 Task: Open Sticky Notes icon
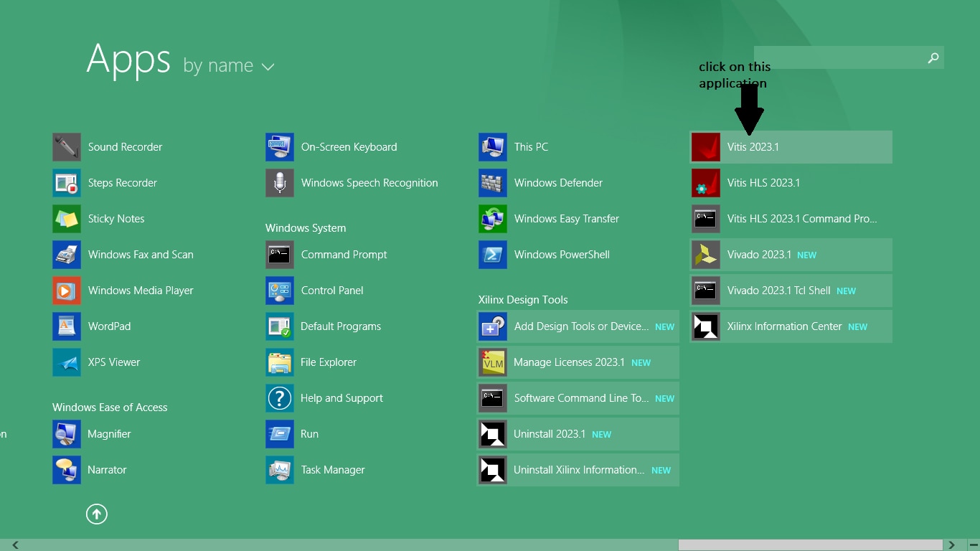click(x=67, y=219)
